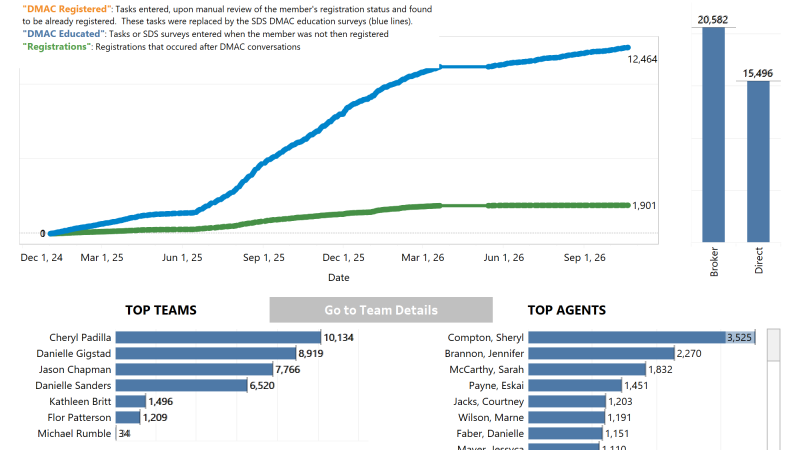Click the Jun 1, 26 axis label
Screen dimensions: 800x450
click(x=504, y=258)
